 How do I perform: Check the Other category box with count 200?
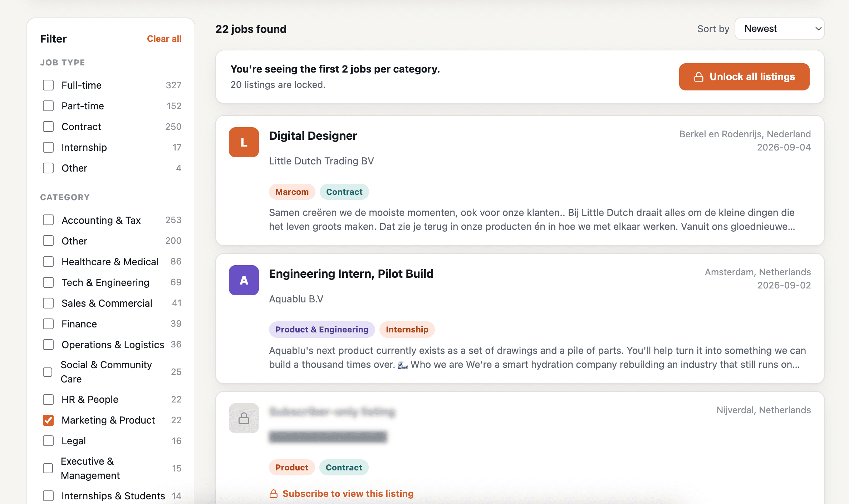(48, 241)
